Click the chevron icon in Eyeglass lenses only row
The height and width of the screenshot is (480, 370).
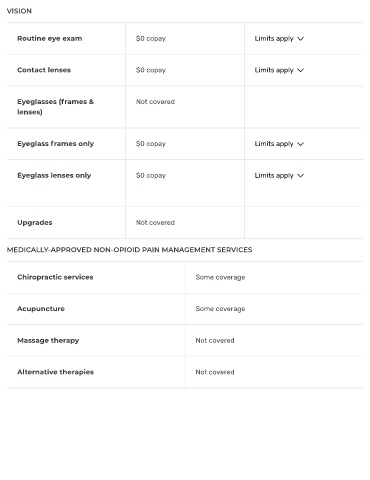click(300, 176)
